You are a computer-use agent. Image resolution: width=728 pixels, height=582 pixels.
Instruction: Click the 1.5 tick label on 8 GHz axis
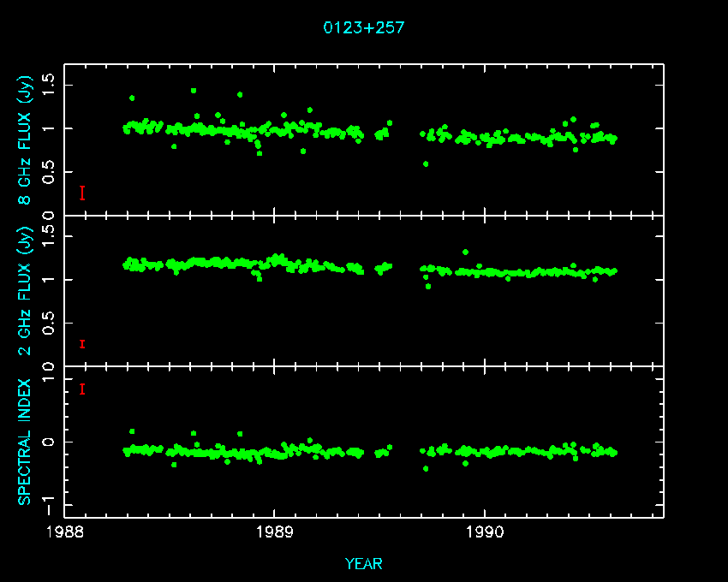tap(50, 84)
